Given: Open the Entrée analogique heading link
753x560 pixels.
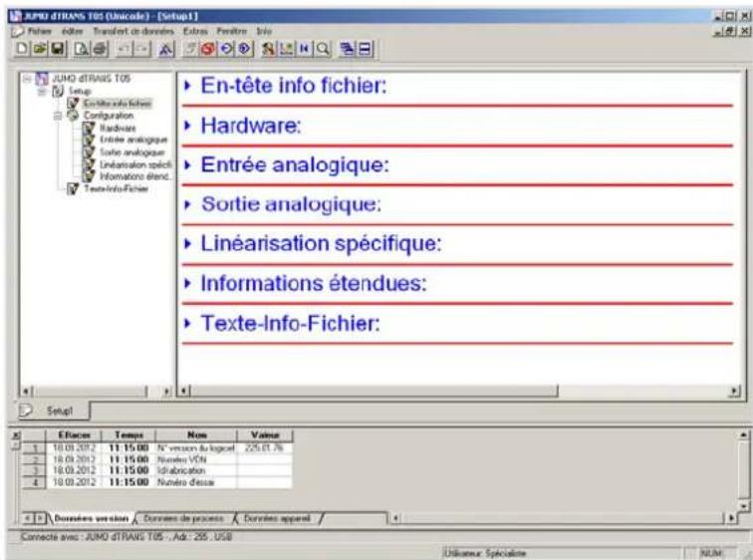Looking at the screenshot, I should (295, 165).
